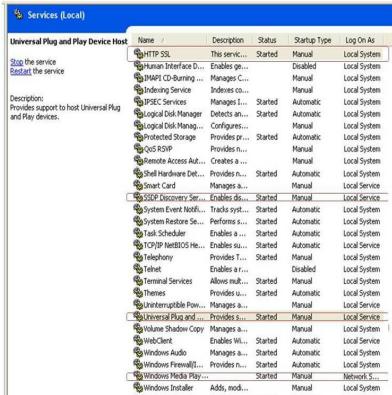
Task: Click the Windows Audio service icon
Action: [138, 352]
